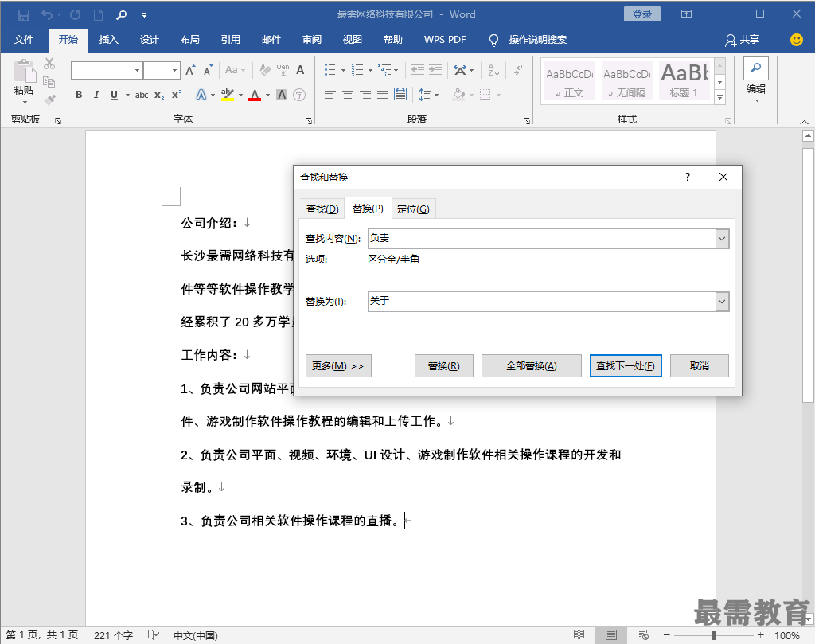
Task: Switch to the 查找(D) dialog tab
Action: tap(322, 209)
